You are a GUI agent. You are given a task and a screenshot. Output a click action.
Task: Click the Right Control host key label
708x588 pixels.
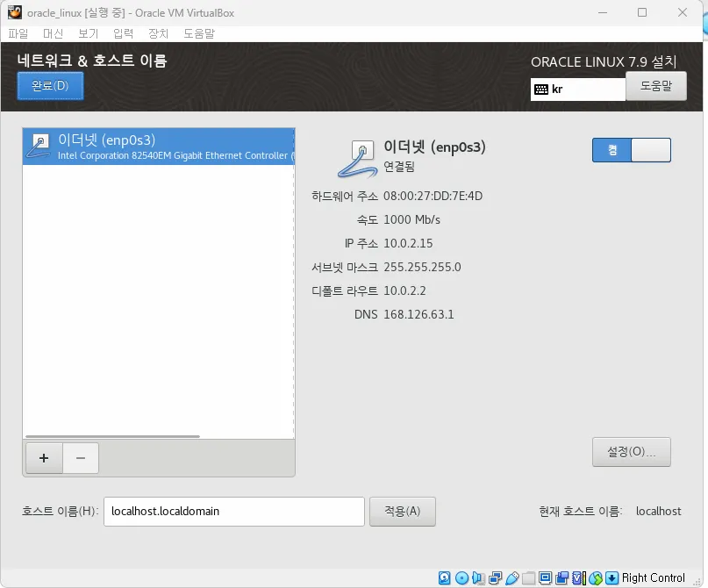coord(653,577)
